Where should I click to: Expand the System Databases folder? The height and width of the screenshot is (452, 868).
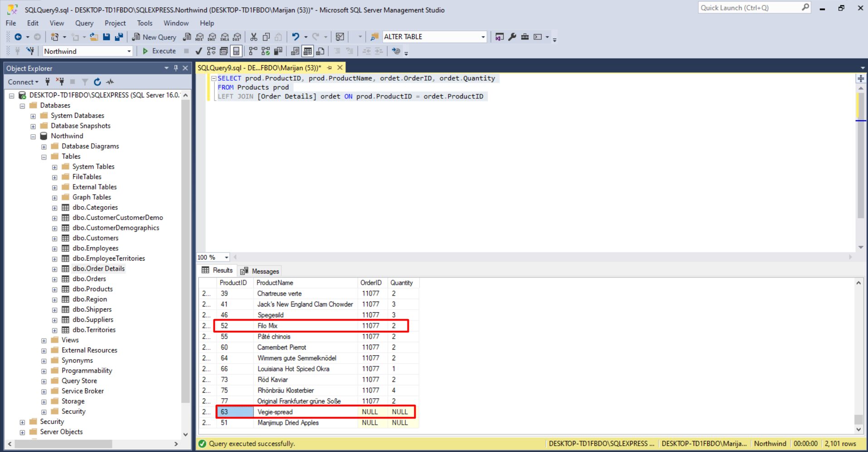point(33,116)
